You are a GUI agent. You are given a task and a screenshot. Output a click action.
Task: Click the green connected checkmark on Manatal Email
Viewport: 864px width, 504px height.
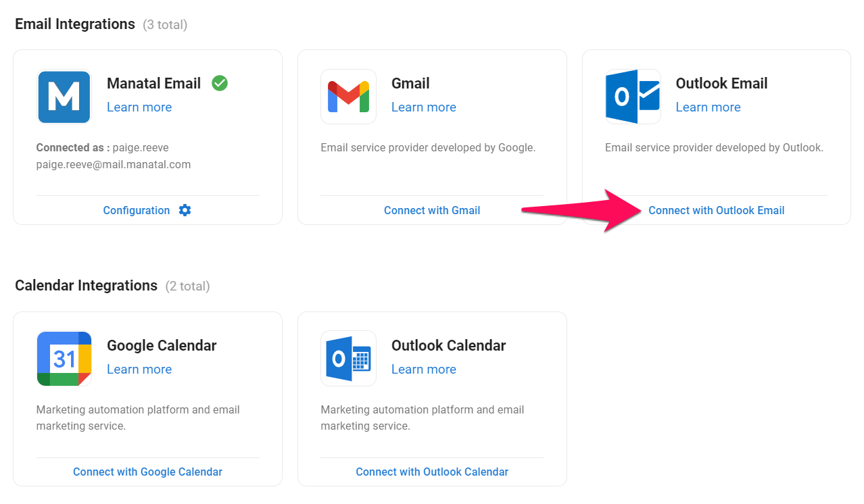click(x=219, y=83)
